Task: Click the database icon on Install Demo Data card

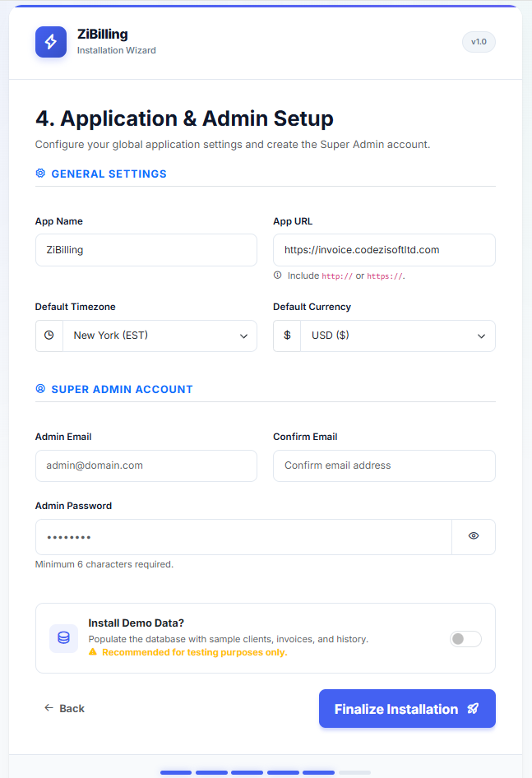Action: point(64,637)
